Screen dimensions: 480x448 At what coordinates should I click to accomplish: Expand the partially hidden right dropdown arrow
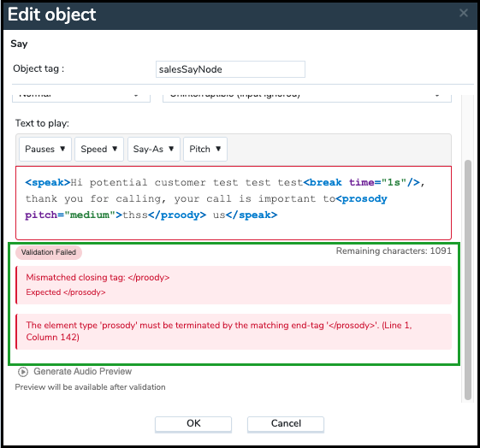point(437,96)
